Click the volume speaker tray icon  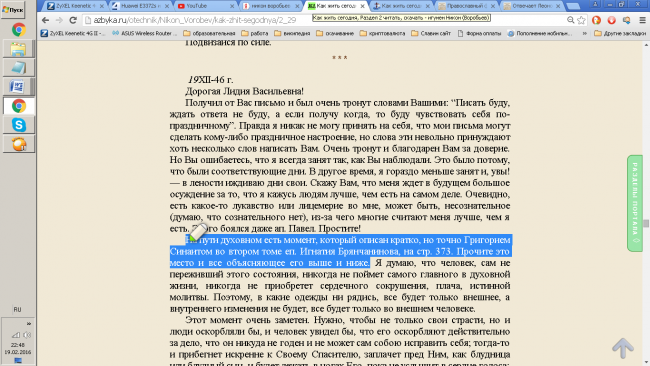coord(27,334)
